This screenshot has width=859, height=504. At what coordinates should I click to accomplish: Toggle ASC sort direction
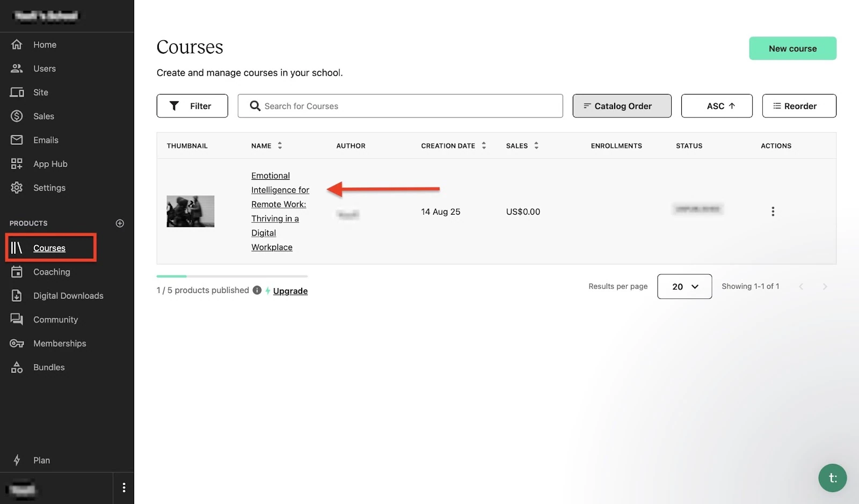click(717, 106)
